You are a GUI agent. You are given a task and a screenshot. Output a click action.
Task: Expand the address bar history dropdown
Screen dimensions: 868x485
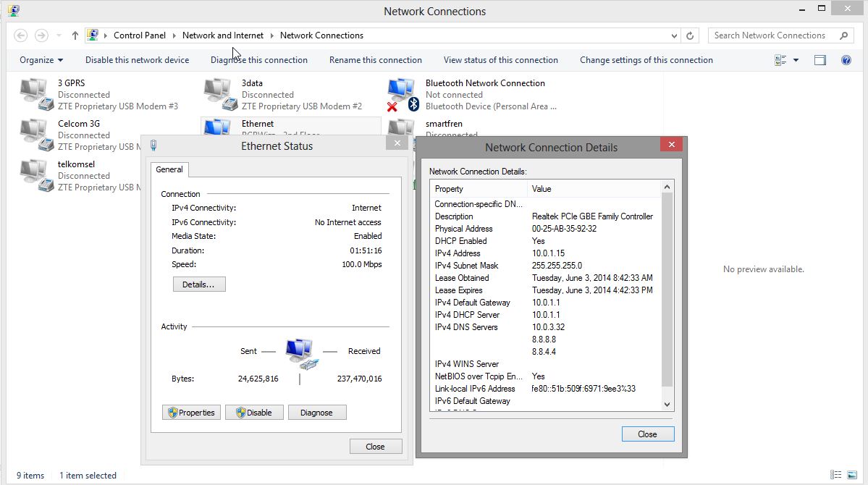[x=674, y=35]
